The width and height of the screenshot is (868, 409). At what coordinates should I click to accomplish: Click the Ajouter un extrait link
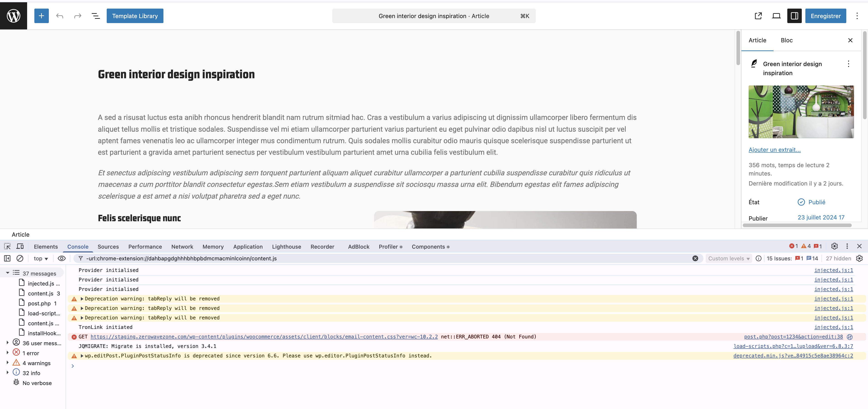point(774,150)
